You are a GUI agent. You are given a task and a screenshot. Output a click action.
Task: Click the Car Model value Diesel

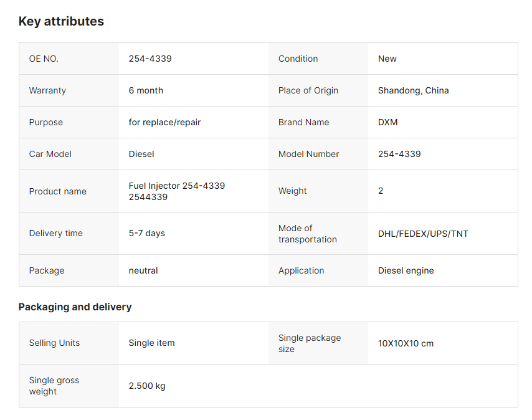141,154
